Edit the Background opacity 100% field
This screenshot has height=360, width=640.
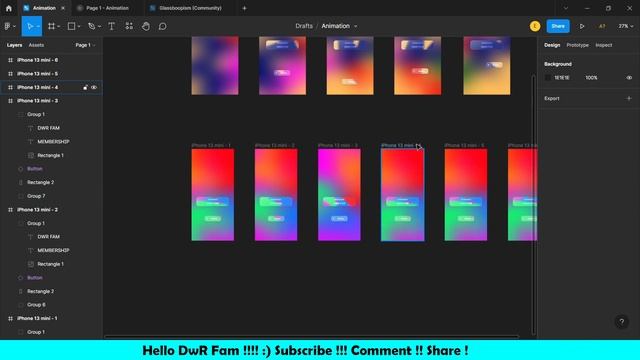coord(591,78)
